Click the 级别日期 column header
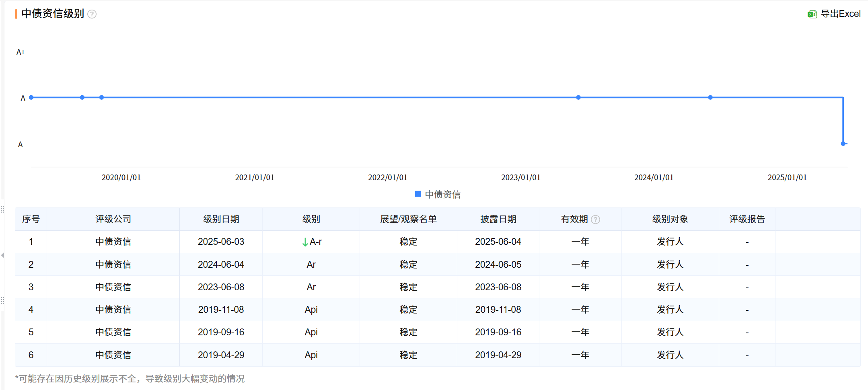Screen dimensions: 868x390 click(221, 219)
